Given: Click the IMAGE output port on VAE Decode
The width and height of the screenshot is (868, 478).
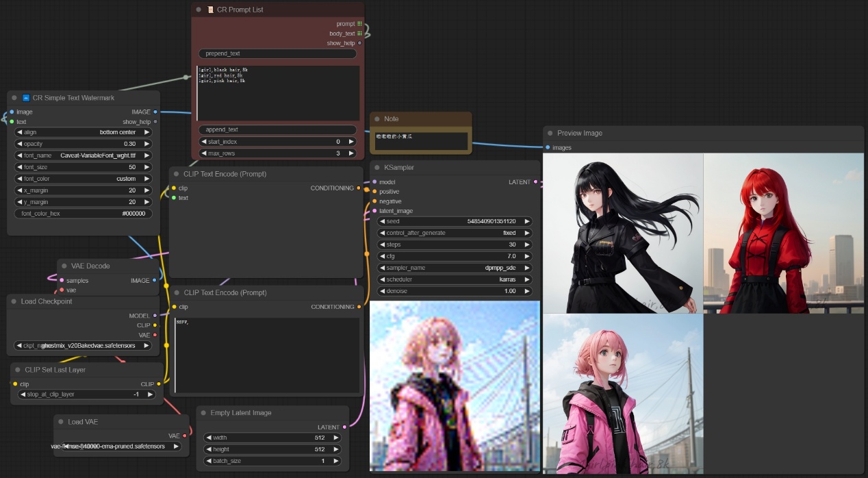Looking at the screenshot, I should pos(155,280).
